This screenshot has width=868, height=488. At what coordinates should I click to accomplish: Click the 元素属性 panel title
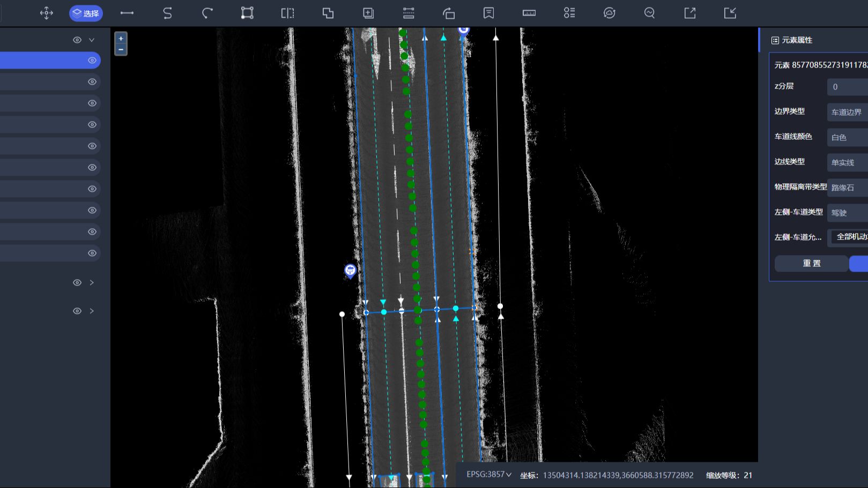(x=797, y=40)
